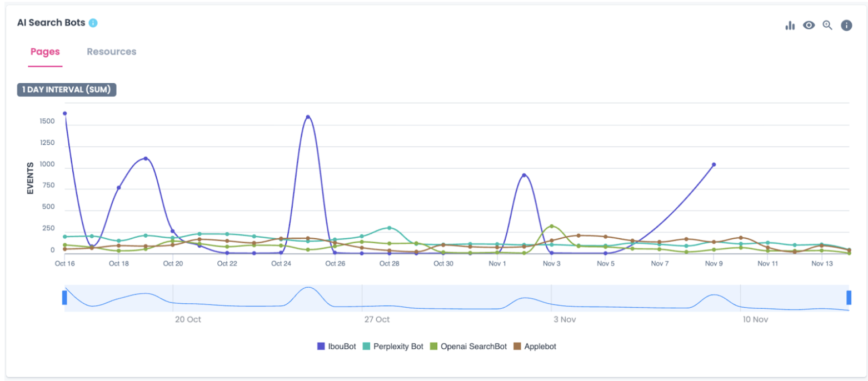Switch to the Resources tab
This screenshot has width=868, height=381.
pos(111,52)
